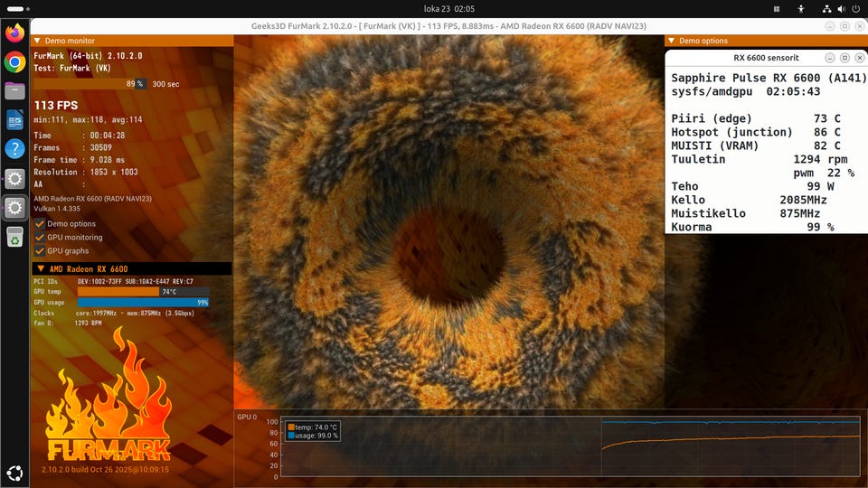
Task: Click the '113 FPS' readout
Action: (x=56, y=105)
